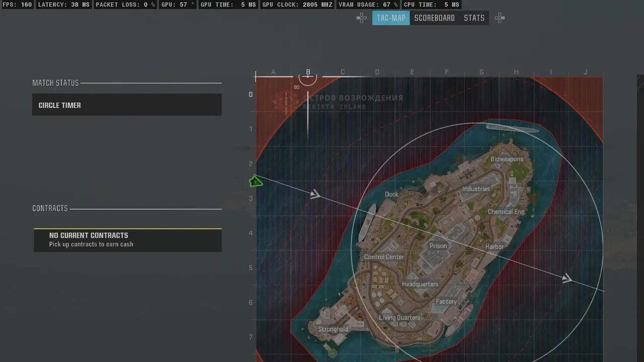Click the green marker south of Stronghold
Viewport: 644px width, 362px height.
click(332, 353)
